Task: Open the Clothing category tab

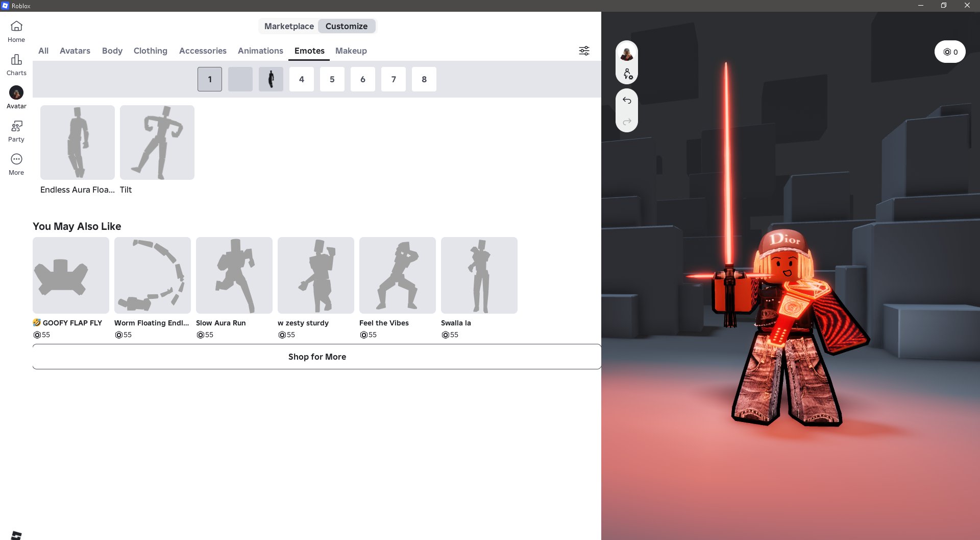Action: point(151,51)
